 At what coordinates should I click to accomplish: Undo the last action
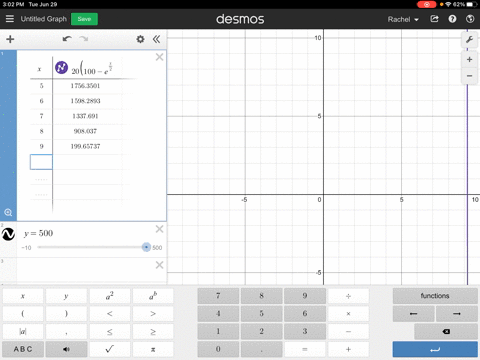coord(67,39)
